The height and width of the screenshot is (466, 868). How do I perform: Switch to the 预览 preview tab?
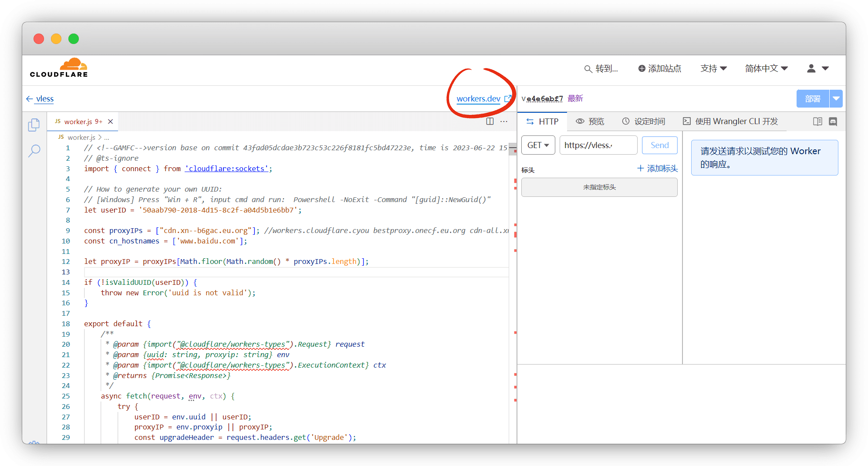tap(590, 122)
